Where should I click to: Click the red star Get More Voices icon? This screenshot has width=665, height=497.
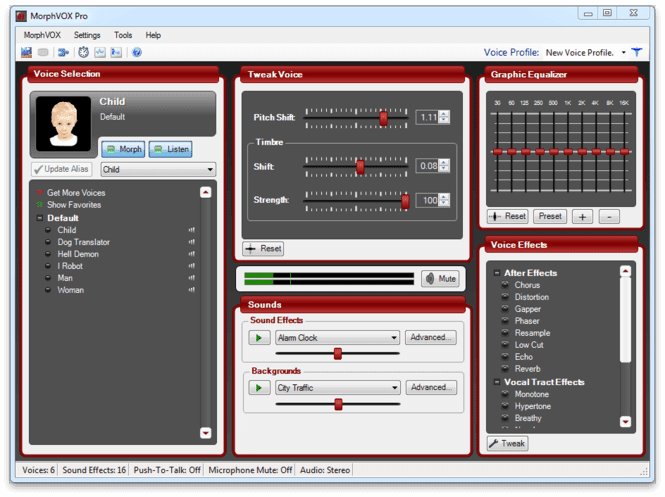(39, 193)
